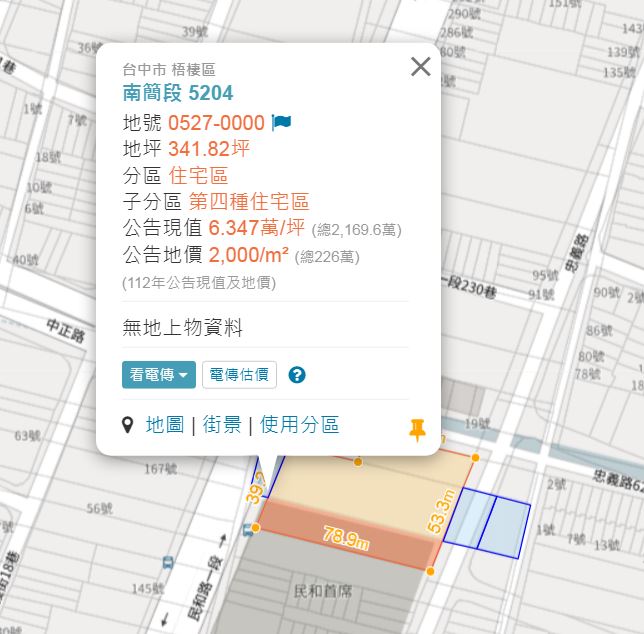The height and width of the screenshot is (634, 644).
Task: Click the 78.9m edge length label
Action: (x=346, y=537)
